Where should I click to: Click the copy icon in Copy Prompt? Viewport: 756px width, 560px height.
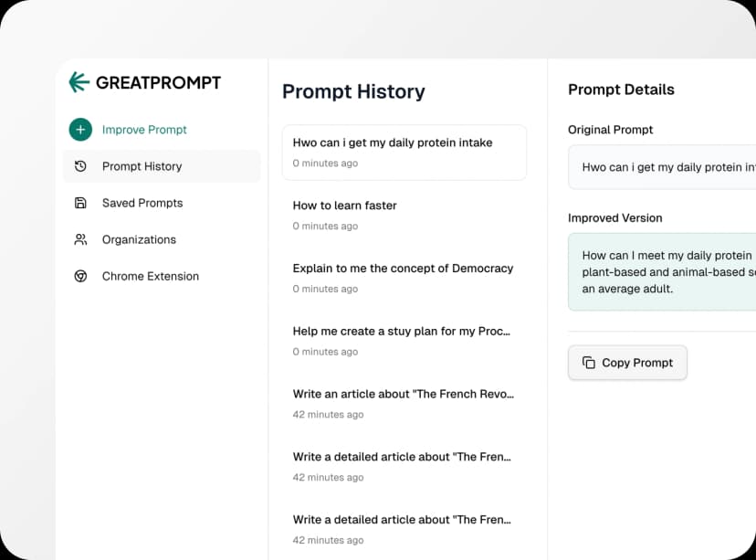pos(589,363)
